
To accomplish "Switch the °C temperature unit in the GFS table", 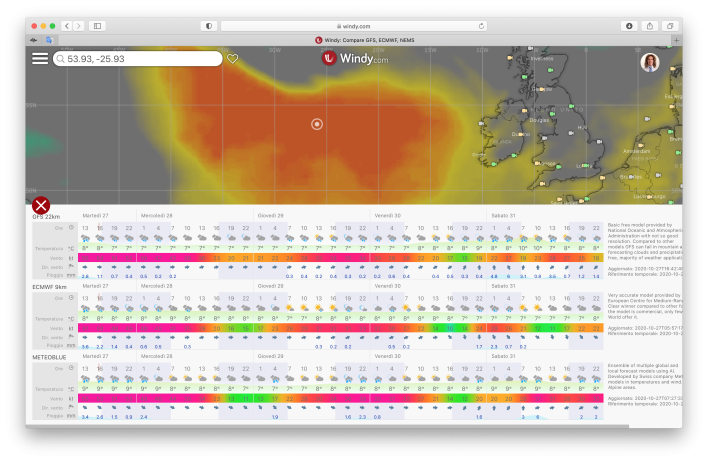I will click(x=71, y=248).
